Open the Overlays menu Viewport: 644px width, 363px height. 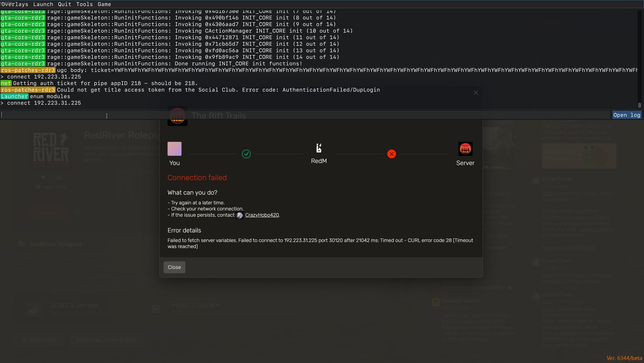point(15,4)
